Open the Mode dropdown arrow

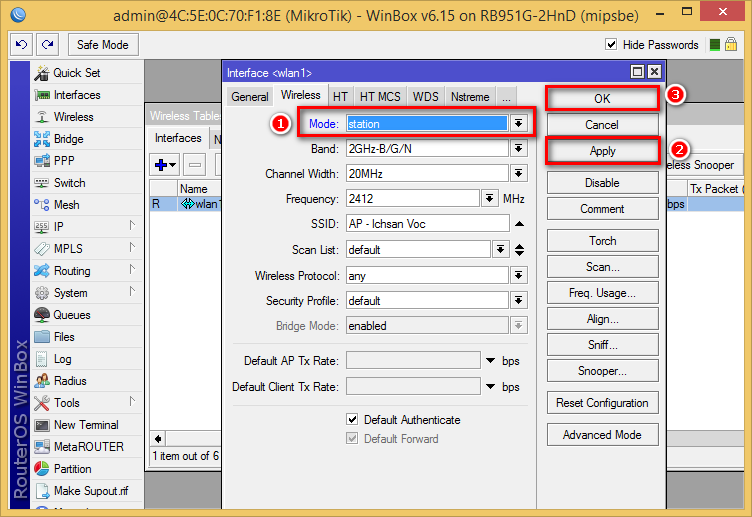(518, 124)
